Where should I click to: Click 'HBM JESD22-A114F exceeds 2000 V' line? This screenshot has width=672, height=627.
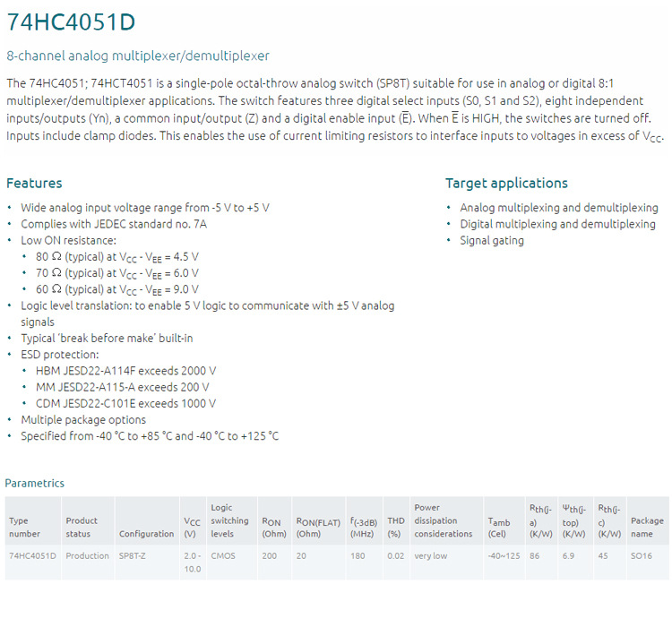click(126, 371)
